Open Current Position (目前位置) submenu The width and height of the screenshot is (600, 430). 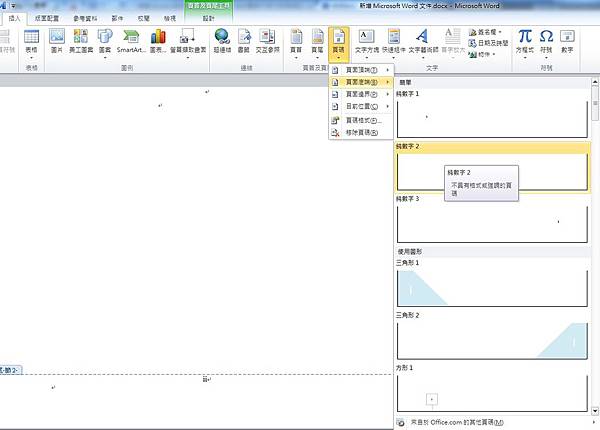pyautogui.click(x=361, y=106)
